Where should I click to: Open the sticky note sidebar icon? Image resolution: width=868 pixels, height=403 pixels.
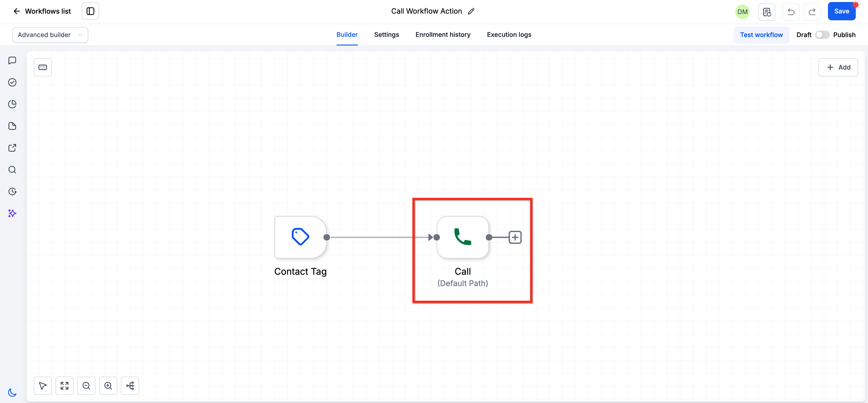coord(12,126)
